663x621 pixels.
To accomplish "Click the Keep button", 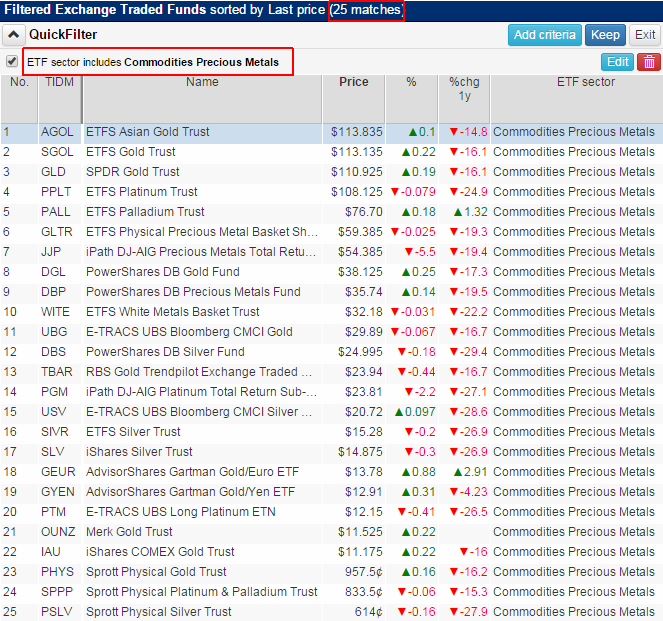I will pyautogui.click(x=605, y=35).
